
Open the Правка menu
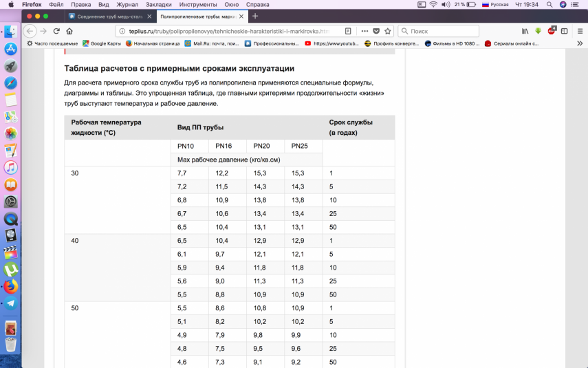81,5
